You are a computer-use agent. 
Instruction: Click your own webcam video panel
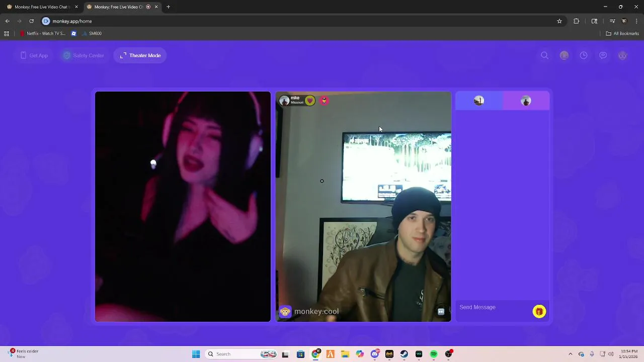coord(183,207)
